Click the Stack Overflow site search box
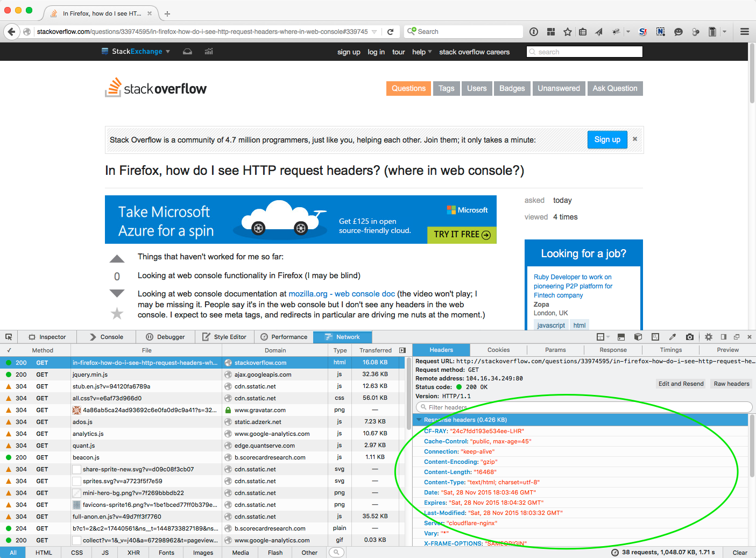This screenshot has height=558, width=756. point(584,52)
